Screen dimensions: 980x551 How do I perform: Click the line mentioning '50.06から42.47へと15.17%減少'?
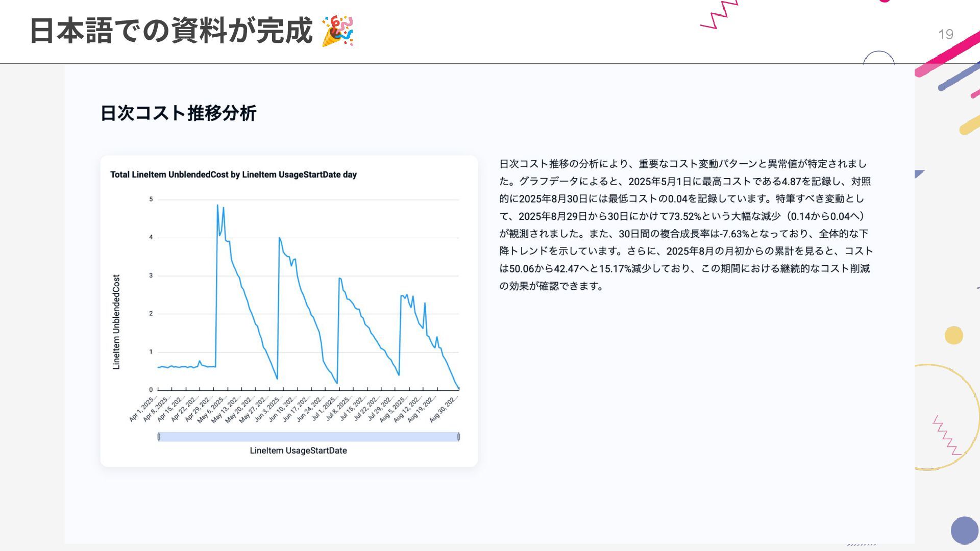click(x=684, y=268)
